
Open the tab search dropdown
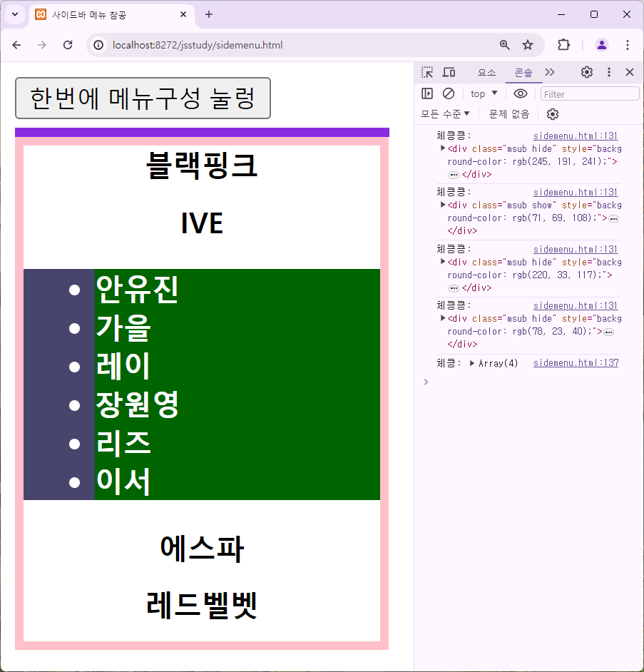tap(15, 14)
